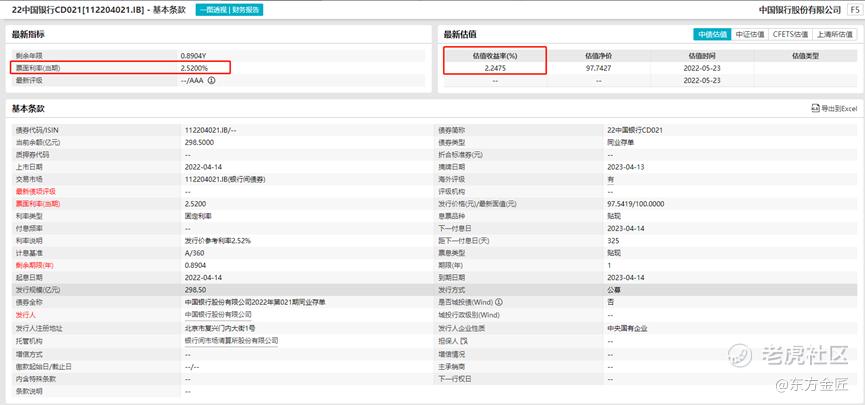This screenshot has width=865, height=405.
Task: Click the 2.2475 valuation yield value
Action: click(x=495, y=68)
